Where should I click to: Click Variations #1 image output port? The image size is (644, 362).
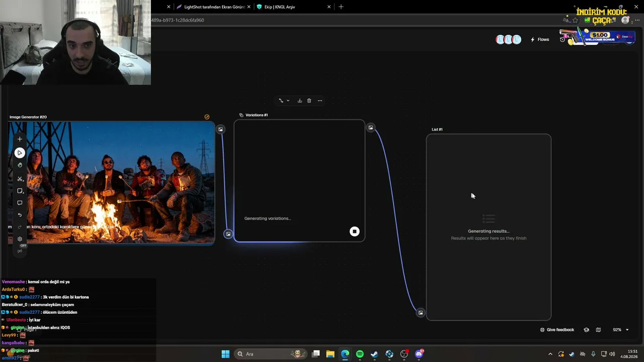pyautogui.click(x=371, y=128)
